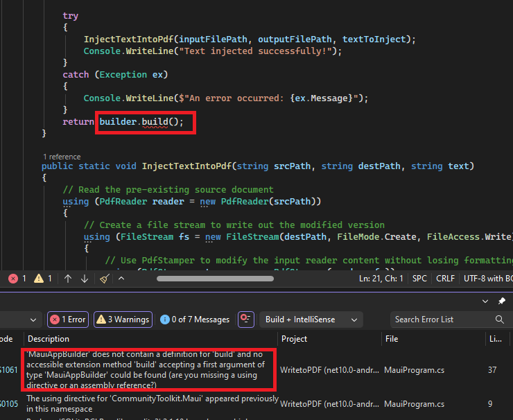Click the InjectTextIntoPdf method declaration name
Viewport: 513px width, 420px height.
[x=186, y=166]
